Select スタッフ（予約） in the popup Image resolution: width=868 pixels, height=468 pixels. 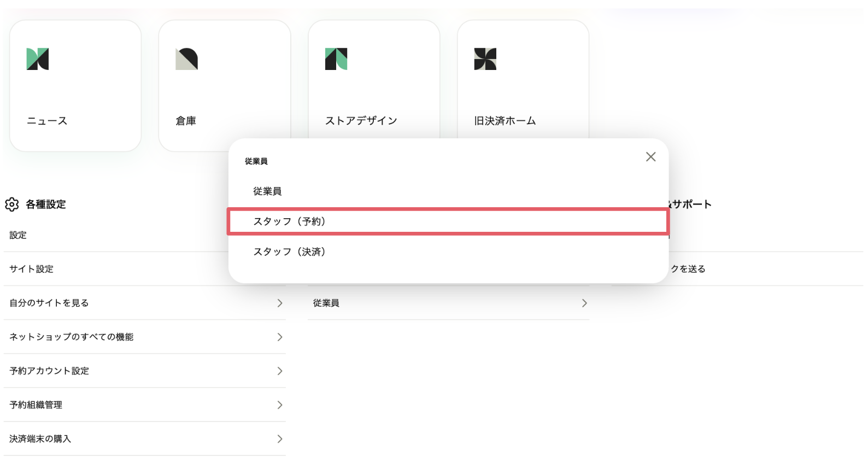[290, 221]
